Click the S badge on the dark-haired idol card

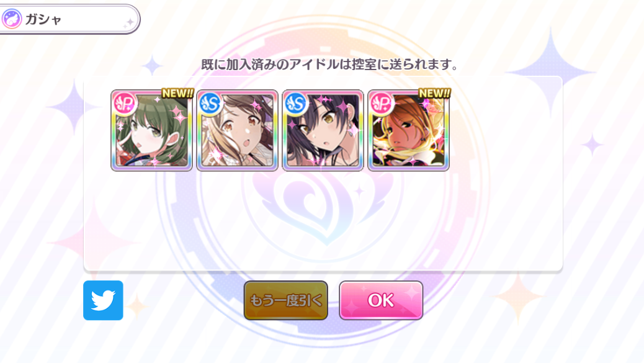(296, 103)
